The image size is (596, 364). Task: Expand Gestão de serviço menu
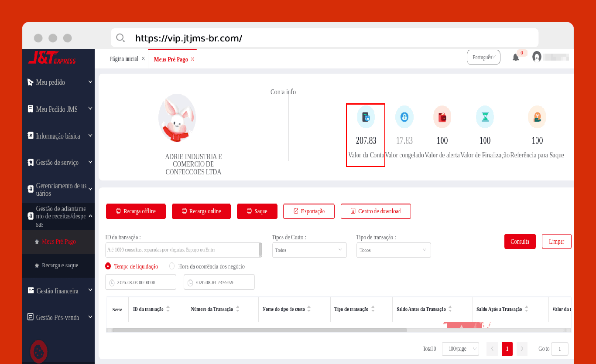90,162
